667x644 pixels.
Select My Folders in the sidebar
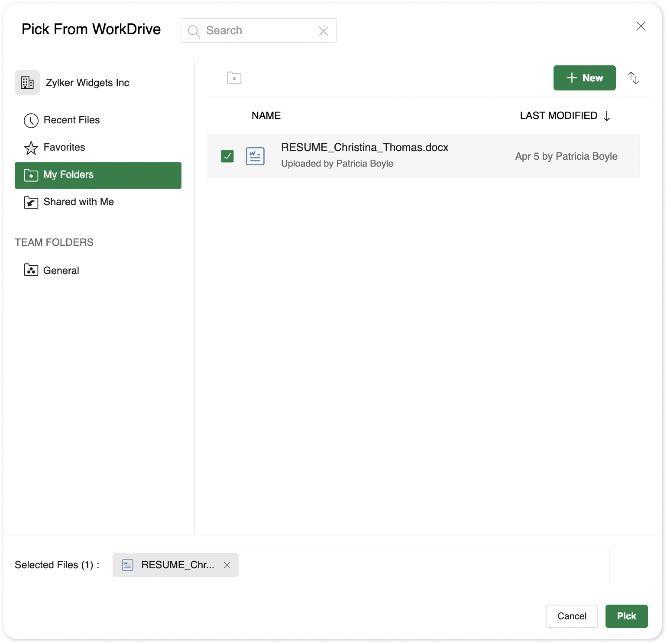(98, 175)
